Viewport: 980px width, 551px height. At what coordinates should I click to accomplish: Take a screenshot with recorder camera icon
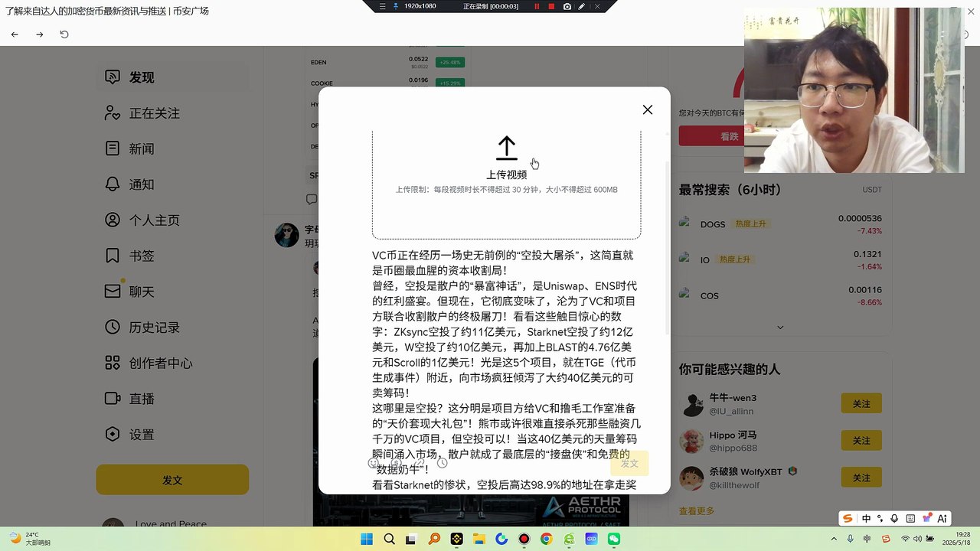(x=567, y=6)
